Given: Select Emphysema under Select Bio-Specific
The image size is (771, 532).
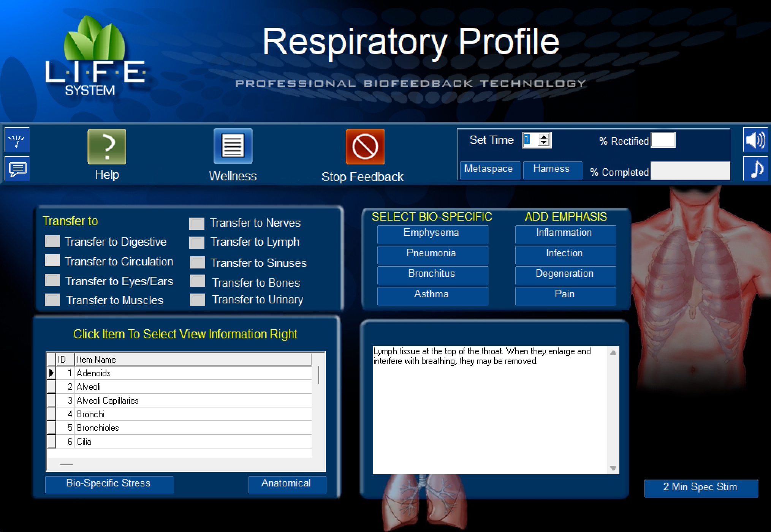Looking at the screenshot, I should [432, 233].
